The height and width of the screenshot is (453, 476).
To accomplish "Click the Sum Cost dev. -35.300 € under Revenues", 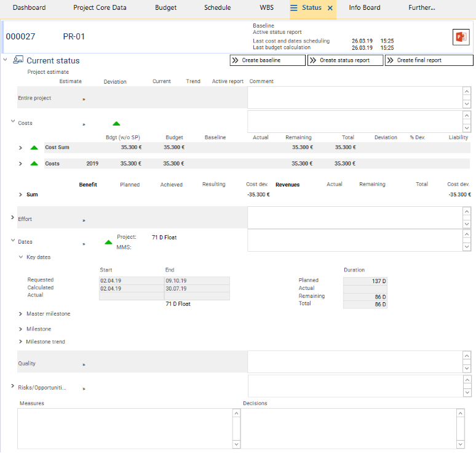I will [x=459, y=194].
